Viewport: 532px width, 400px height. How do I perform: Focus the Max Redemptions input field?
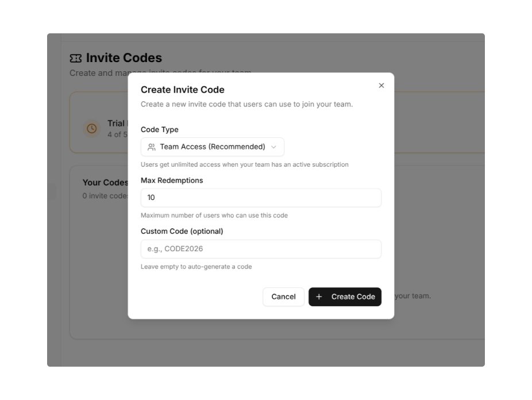261,198
